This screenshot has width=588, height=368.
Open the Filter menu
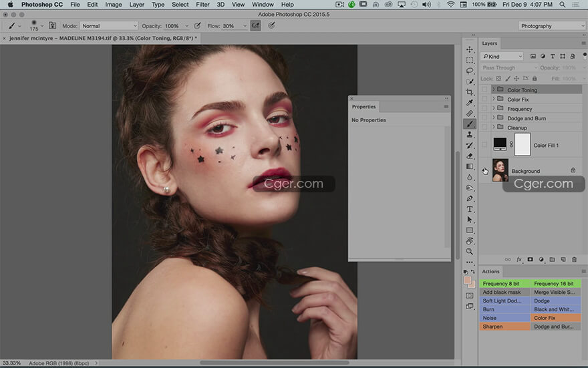click(202, 5)
